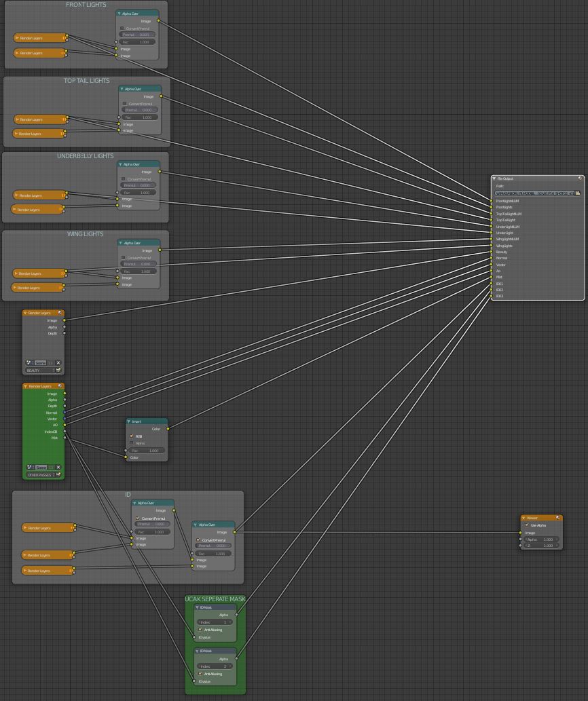The width and height of the screenshot is (588, 701).
Task: Enable ConvertPremul in UNDERBELLY LIGHTS Alpha Over
Action: click(x=123, y=179)
